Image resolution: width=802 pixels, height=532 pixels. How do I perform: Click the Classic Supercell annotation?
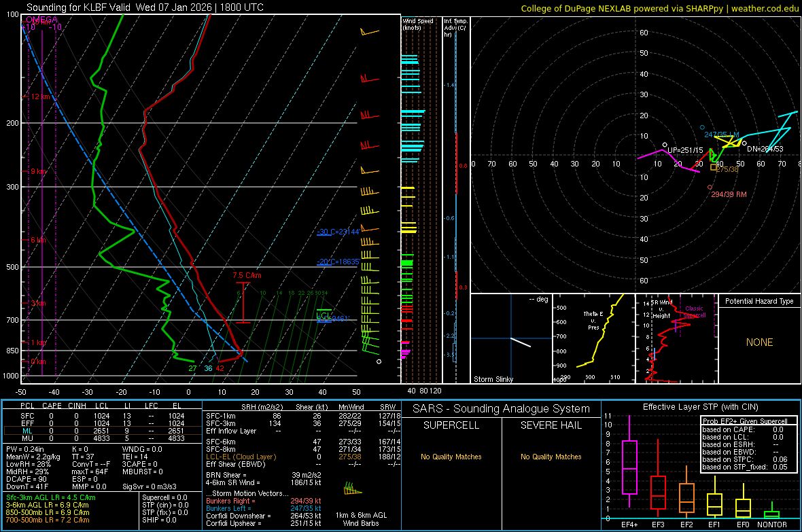coord(694,312)
